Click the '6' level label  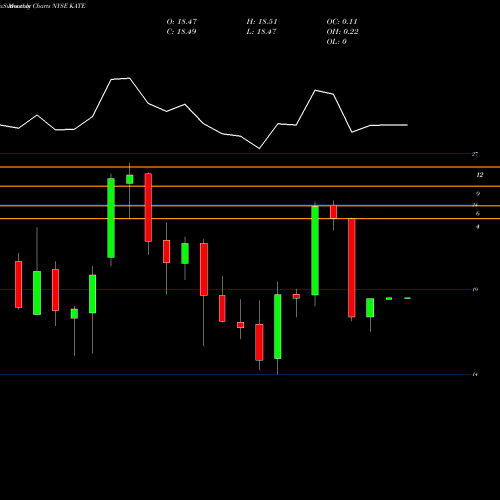(x=478, y=214)
